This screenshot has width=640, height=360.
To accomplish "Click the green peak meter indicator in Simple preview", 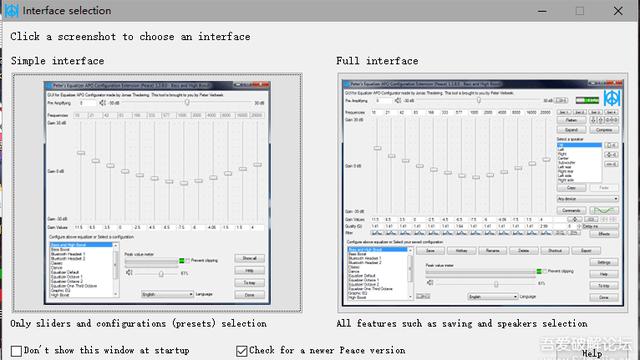I will (182, 260).
